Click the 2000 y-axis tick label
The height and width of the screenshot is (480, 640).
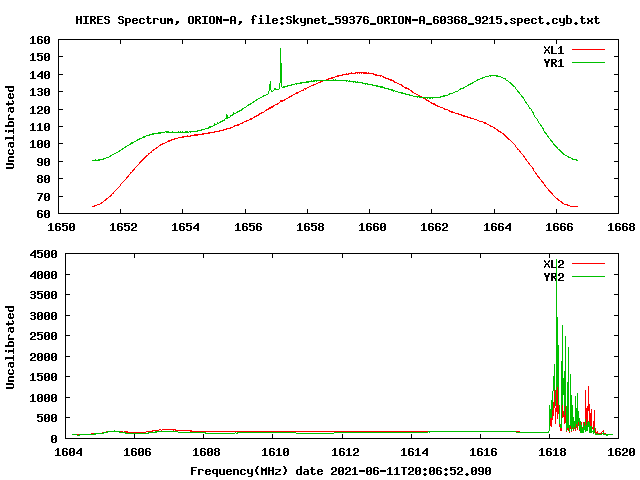pos(43,358)
